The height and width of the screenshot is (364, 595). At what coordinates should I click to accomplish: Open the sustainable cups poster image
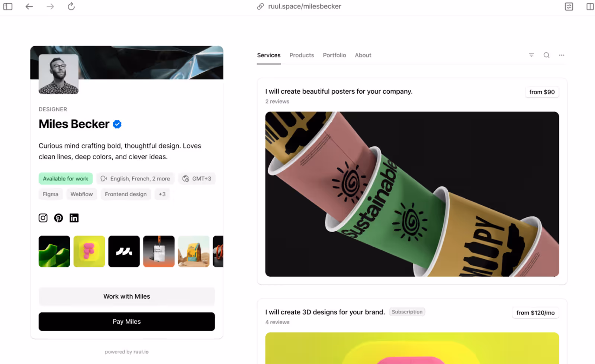(x=412, y=194)
